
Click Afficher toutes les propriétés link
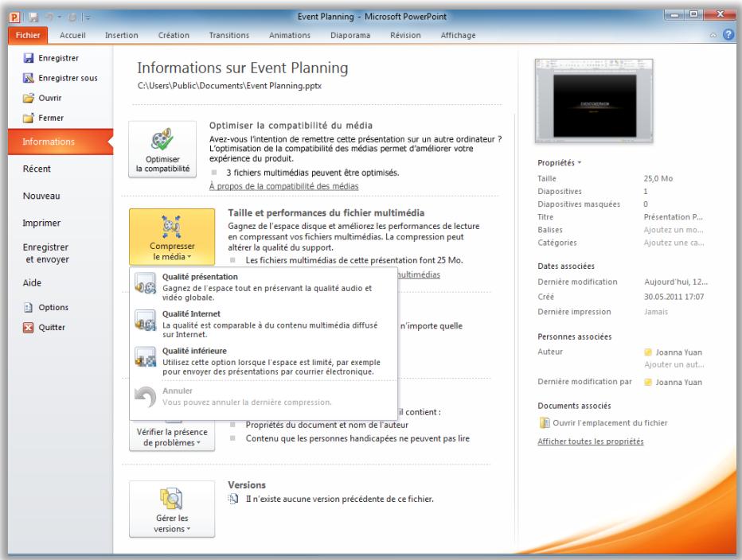[591, 441]
